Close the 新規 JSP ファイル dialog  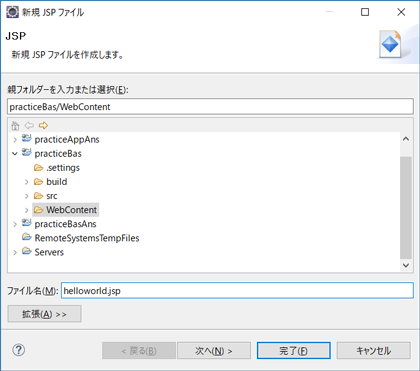click(x=401, y=12)
